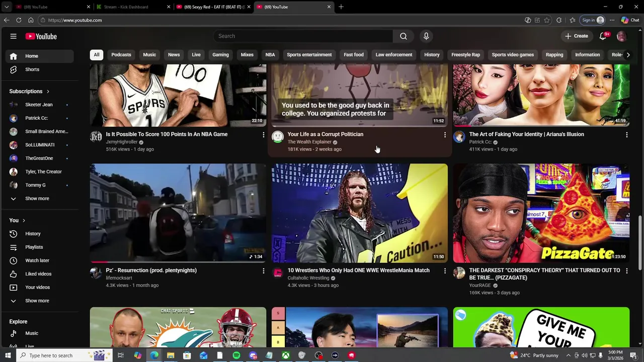This screenshot has width=644, height=362.
Task: Open the taskbar weather widget
Action: click(x=534, y=355)
